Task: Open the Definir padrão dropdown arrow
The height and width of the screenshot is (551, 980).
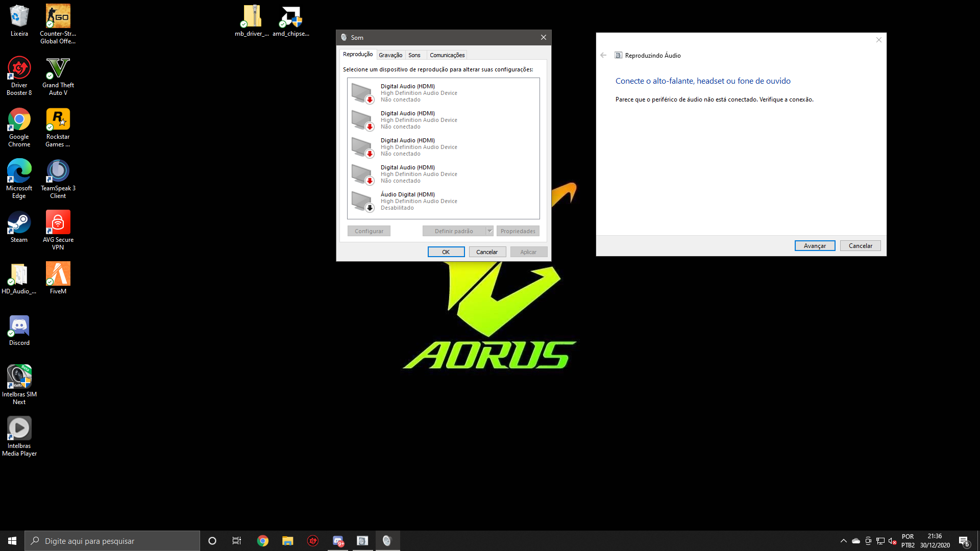Action: 489,231
